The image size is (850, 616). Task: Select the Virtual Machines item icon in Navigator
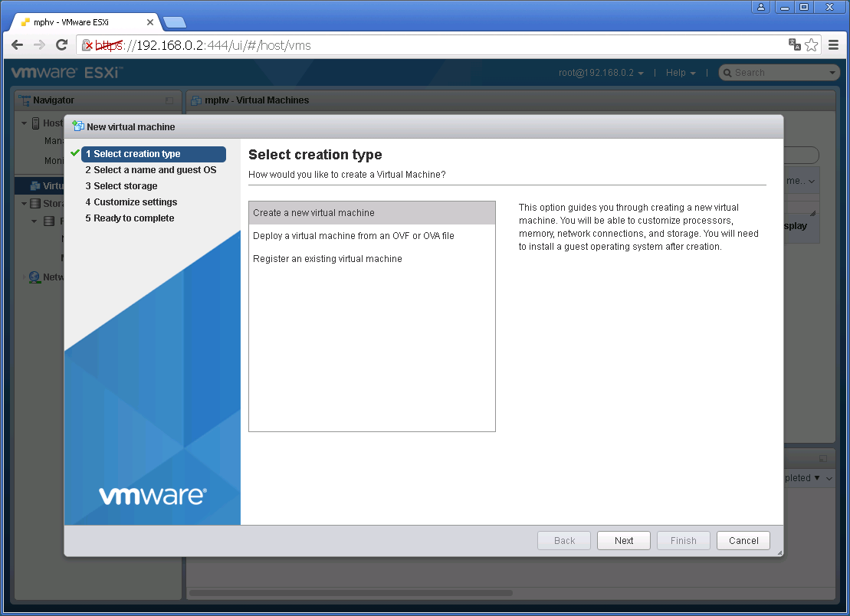pyautogui.click(x=35, y=186)
